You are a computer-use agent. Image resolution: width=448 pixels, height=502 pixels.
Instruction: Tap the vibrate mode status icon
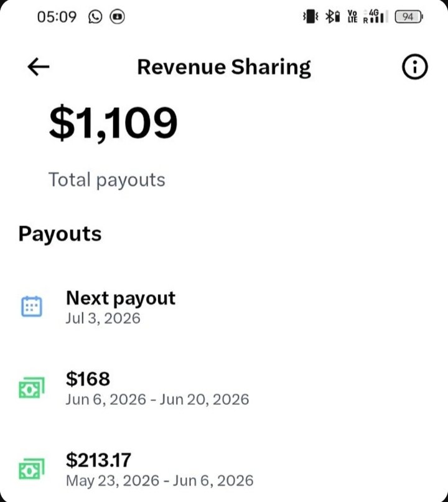310,16
